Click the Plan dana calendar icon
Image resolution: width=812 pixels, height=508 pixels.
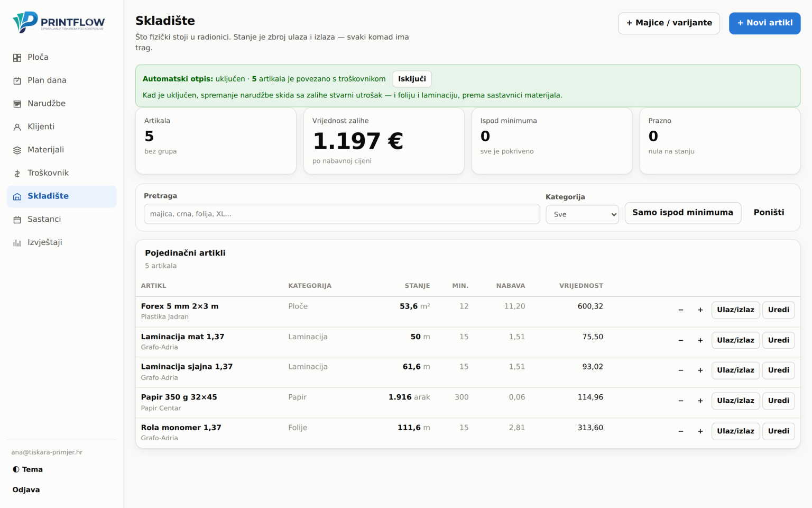point(17,81)
